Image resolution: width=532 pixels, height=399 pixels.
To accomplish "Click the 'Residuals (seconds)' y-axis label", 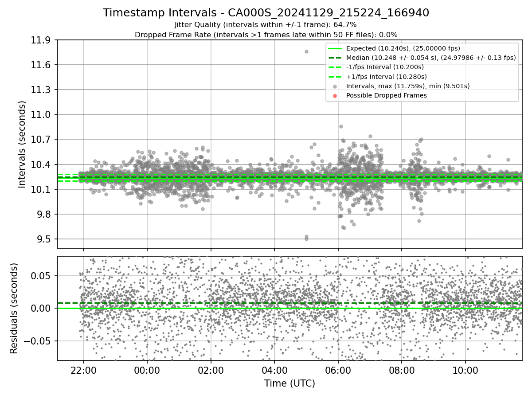I will tap(14, 308).
